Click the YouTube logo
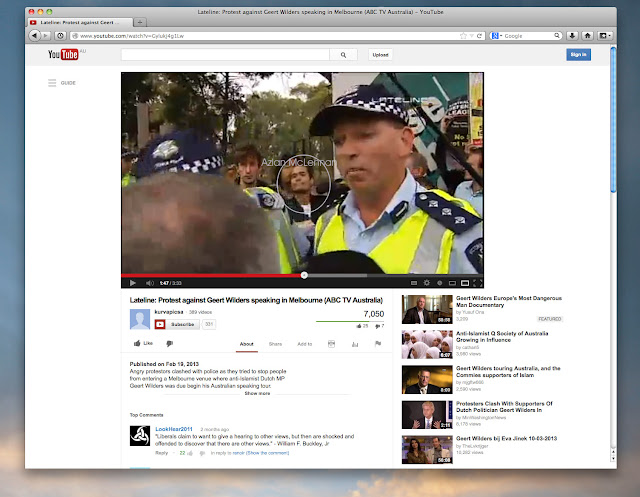Image resolution: width=640 pixels, height=497 pixels. 63,54
